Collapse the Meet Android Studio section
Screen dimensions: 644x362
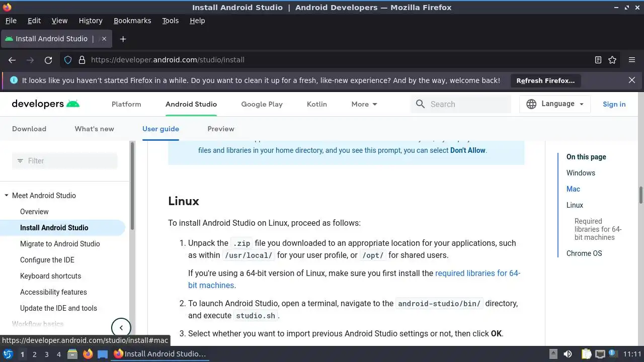[x=7, y=196]
